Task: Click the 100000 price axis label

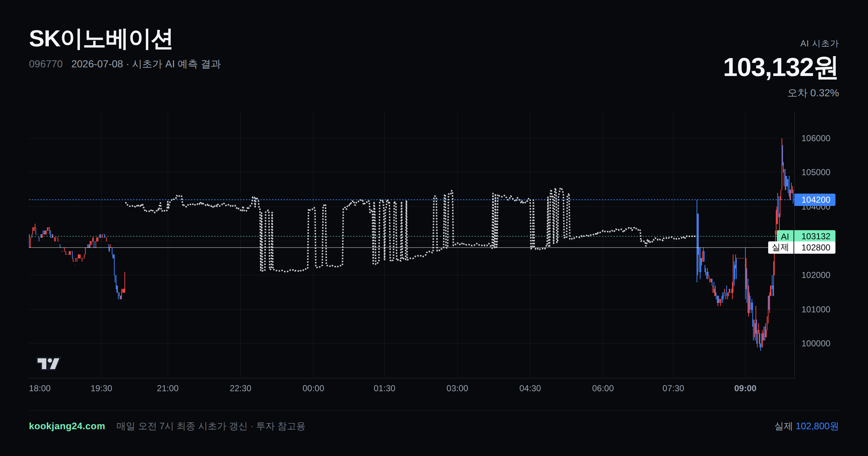Action: pos(816,343)
